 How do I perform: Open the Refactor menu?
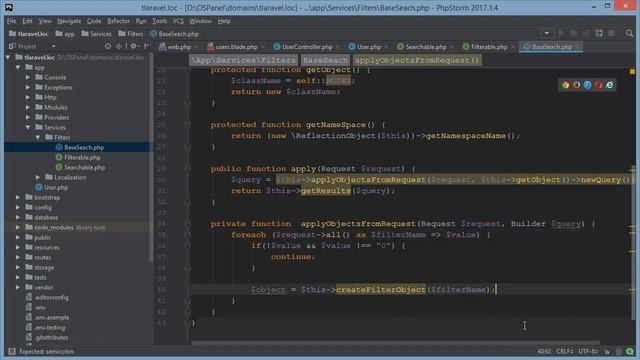click(x=118, y=21)
